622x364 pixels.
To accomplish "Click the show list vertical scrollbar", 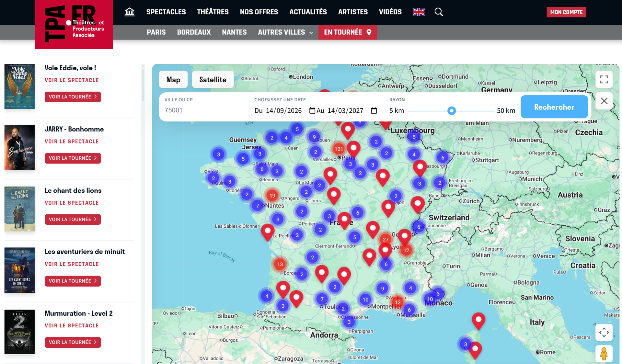I will [143, 84].
